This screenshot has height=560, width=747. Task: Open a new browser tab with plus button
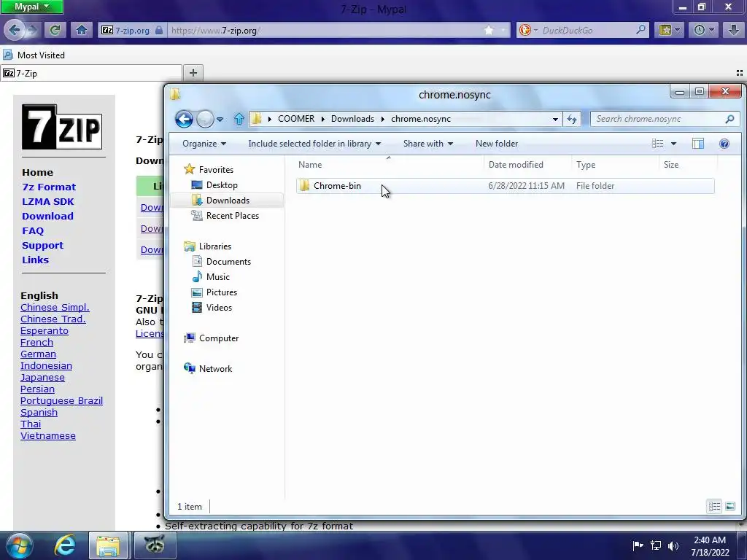point(193,73)
